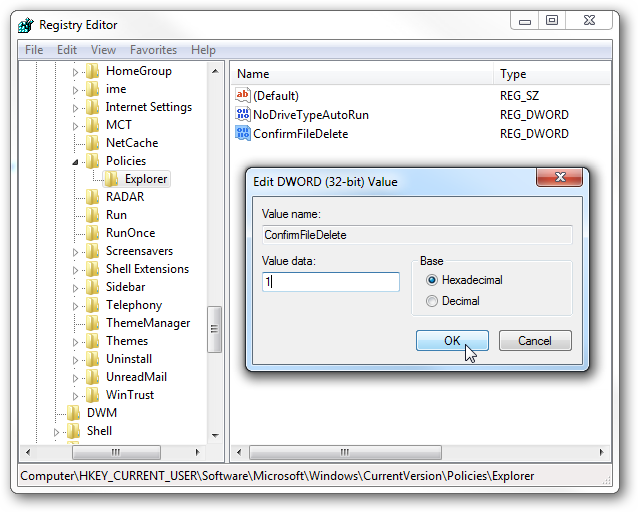Viewport: 638px width, 512px height.
Task: Collapse the Policies key
Action: (75, 162)
